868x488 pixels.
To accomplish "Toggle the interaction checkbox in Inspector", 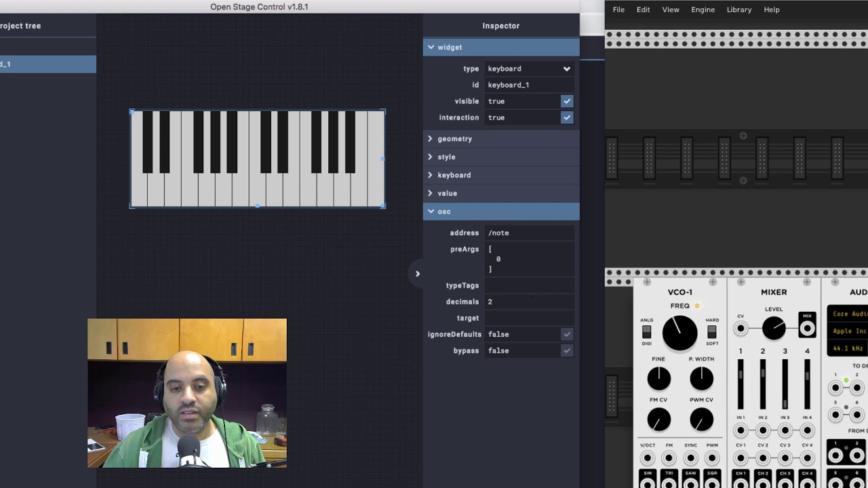I will tap(567, 117).
